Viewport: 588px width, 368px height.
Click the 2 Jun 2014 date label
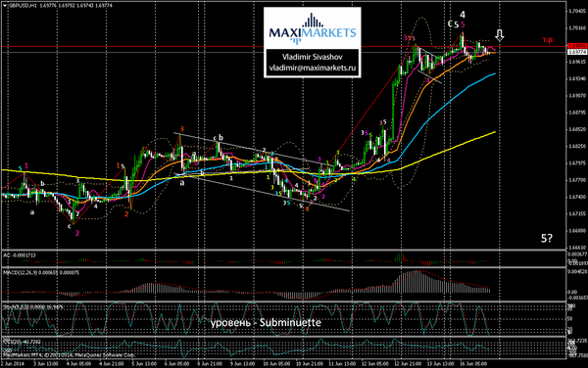(x=13, y=363)
